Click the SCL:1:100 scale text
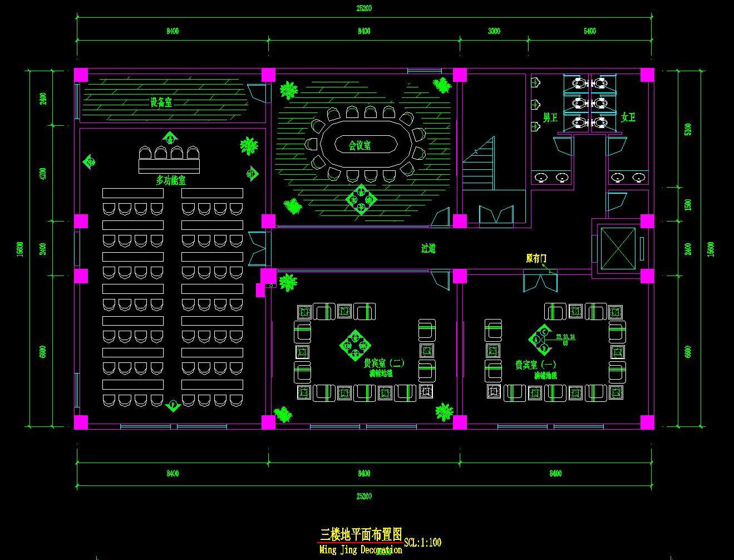 pos(423,542)
